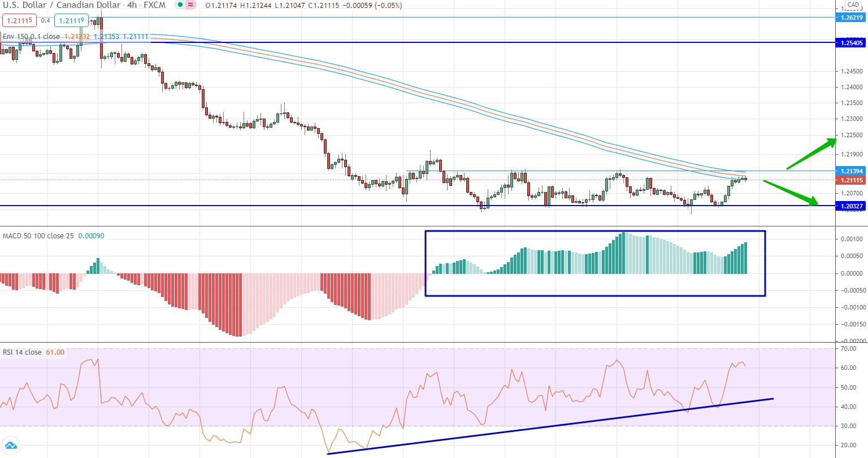Click the Env value 1.21111
Image resolution: width=868 pixels, height=458 pixels.
click(136, 37)
